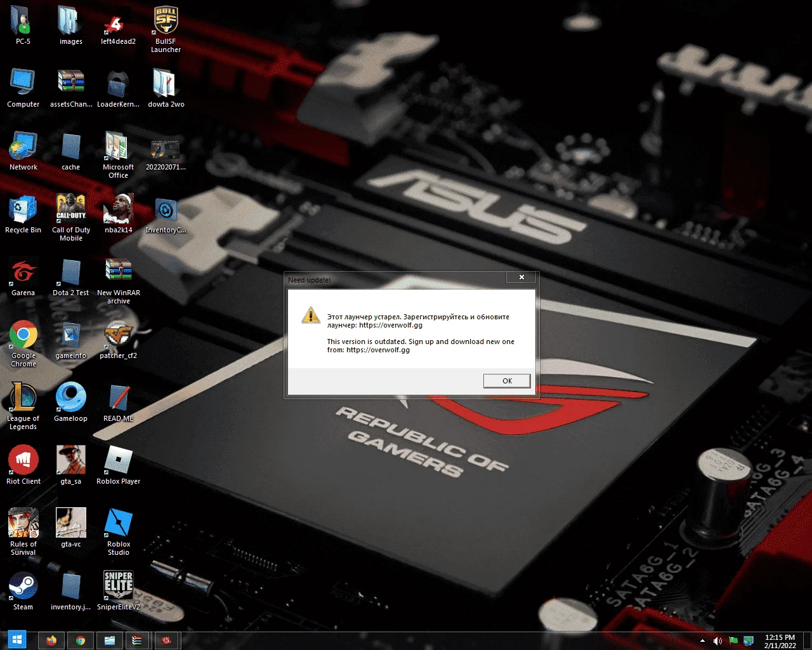This screenshot has height=650, width=812.
Task: Select the League of Legends shortcut
Action: (x=23, y=406)
